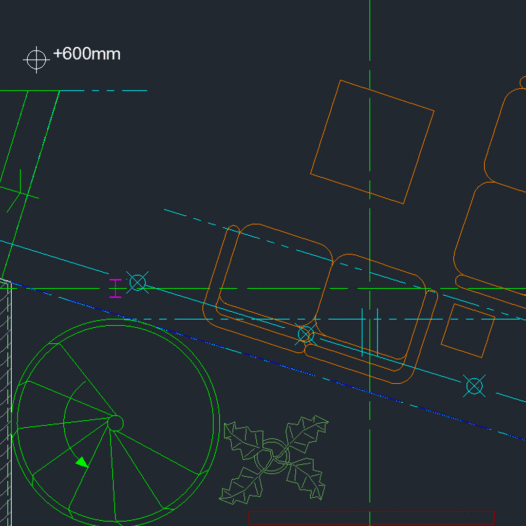Select the cyan crossed-circle symbol below the small orange square
The width and height of the screenshot is (526, 526).
tap(474, 386)
